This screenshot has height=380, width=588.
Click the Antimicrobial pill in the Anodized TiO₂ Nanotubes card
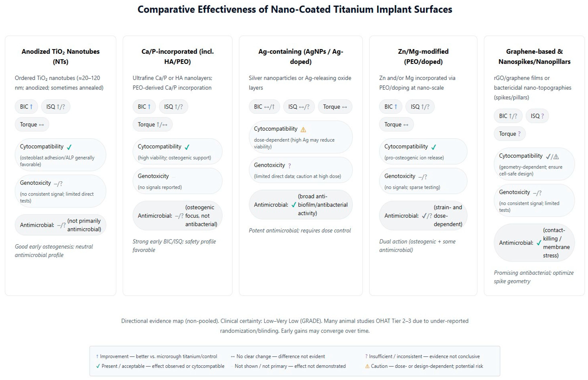pyautogui.click(x=60, y=225)
